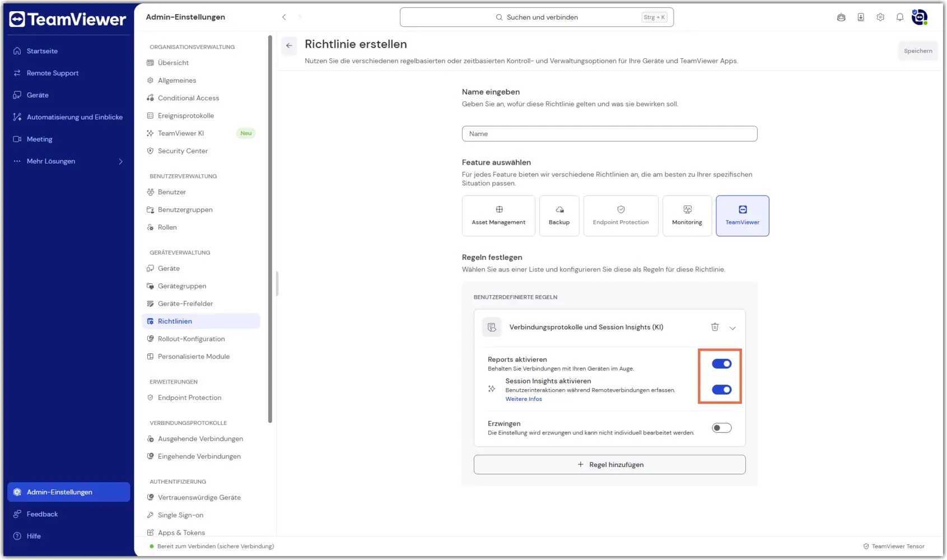This screenshot has height=560, width=947.
Task: Open Remote Support arrows icon
Action: coord(17,73)
